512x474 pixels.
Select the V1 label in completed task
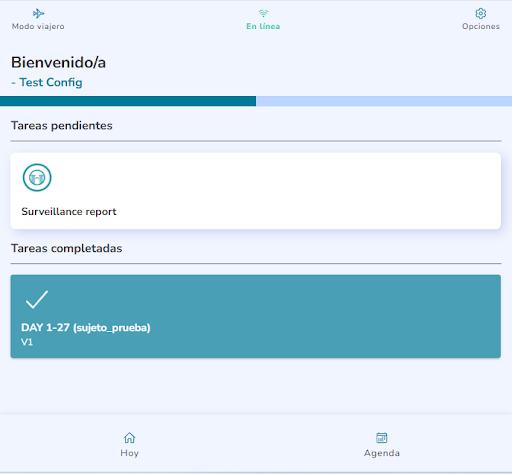tap(27, 342)
